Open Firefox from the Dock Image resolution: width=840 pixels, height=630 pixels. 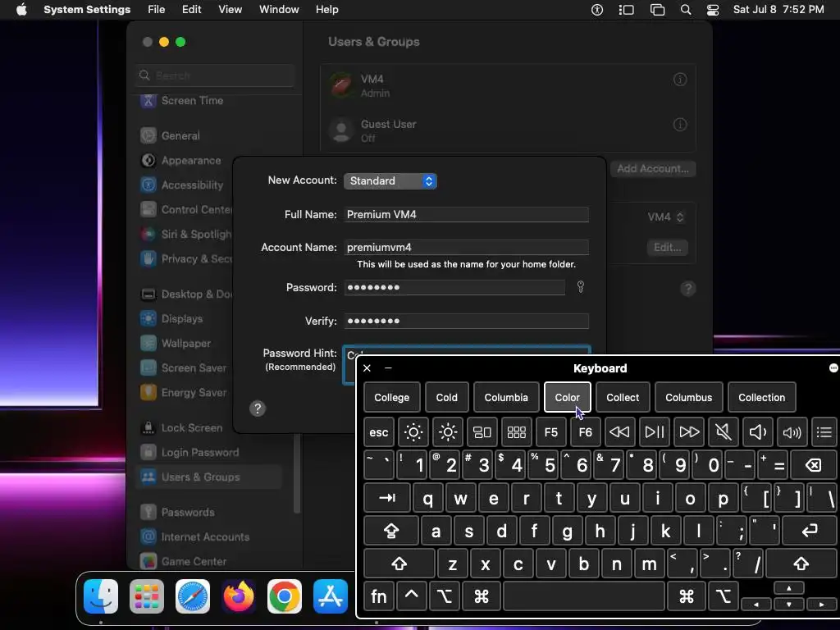[239, 596]
